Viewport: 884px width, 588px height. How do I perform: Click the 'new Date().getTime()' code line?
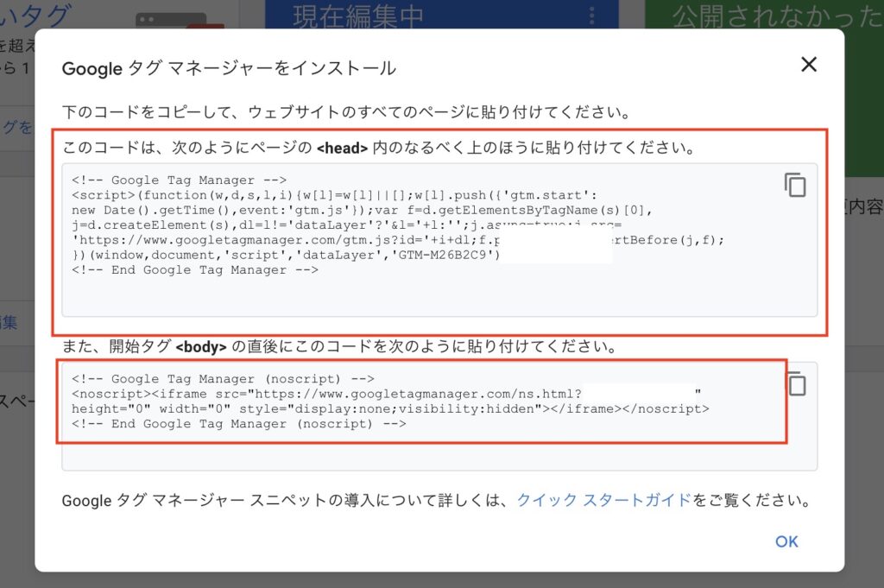click(x=362, y=211)
